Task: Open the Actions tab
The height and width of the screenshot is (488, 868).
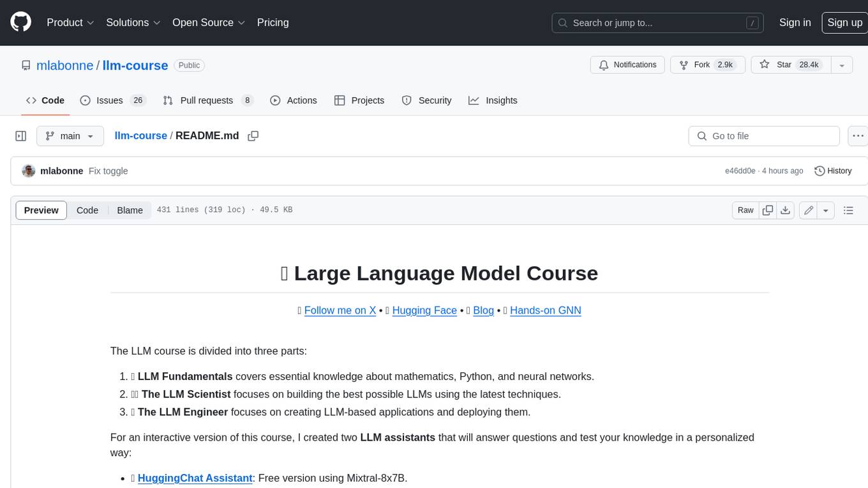Action: click(x=294, y=100)
